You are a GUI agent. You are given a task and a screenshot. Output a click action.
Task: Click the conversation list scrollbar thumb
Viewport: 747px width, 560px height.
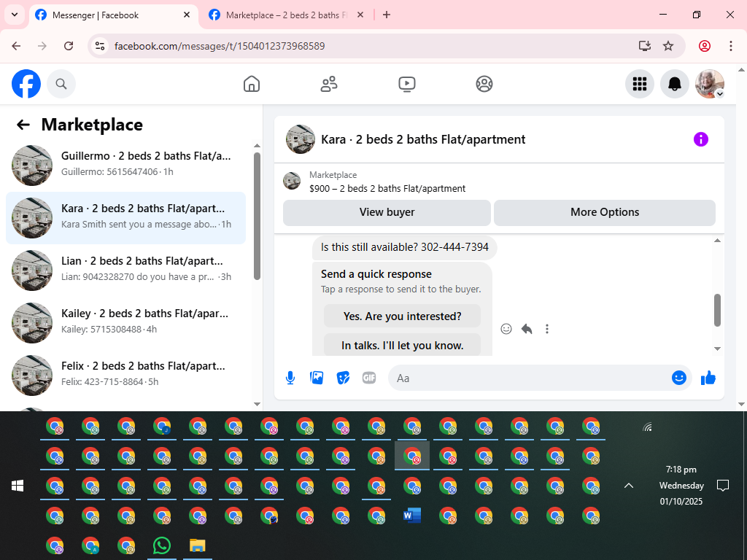pos(258,216)
